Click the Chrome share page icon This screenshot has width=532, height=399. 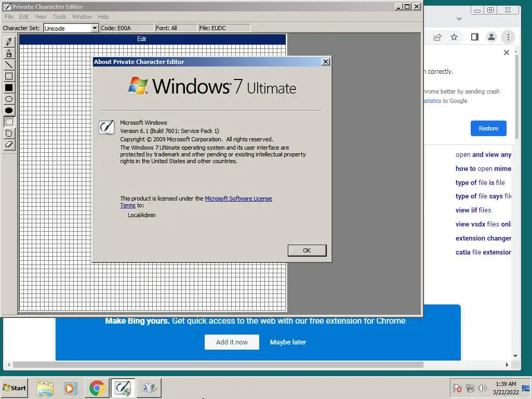click(437, 37)
